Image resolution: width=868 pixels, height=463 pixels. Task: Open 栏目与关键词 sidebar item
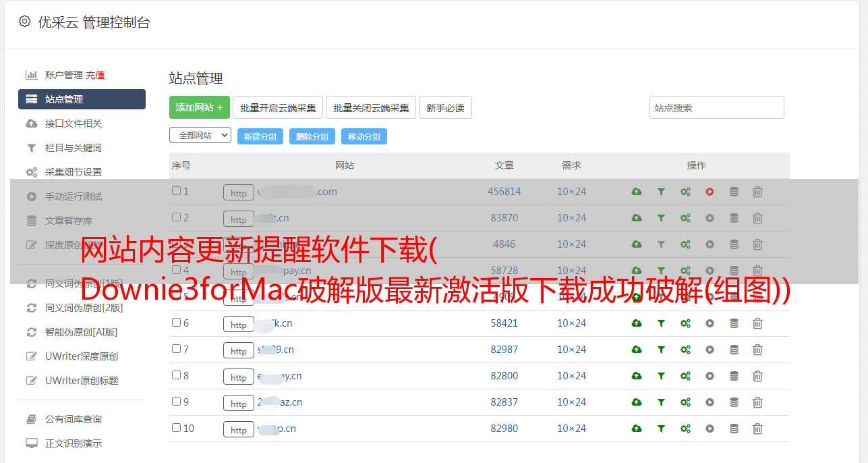point(74,148)
